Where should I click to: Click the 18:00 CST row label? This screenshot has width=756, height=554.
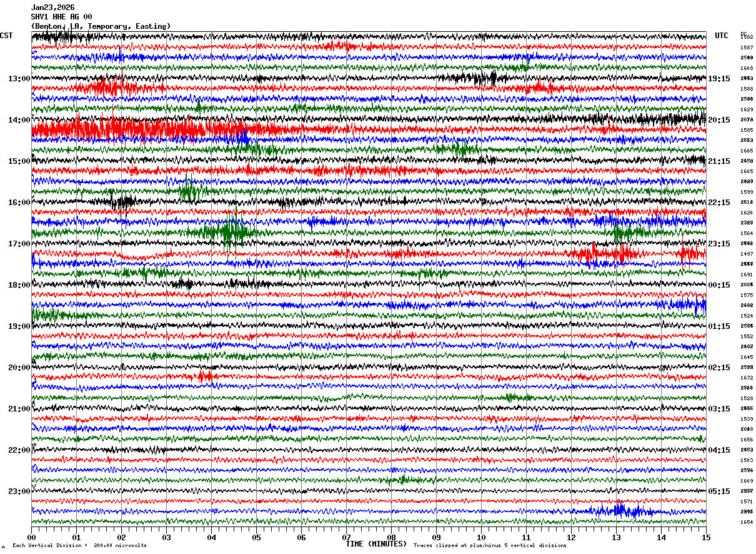(x=19, y=285)
